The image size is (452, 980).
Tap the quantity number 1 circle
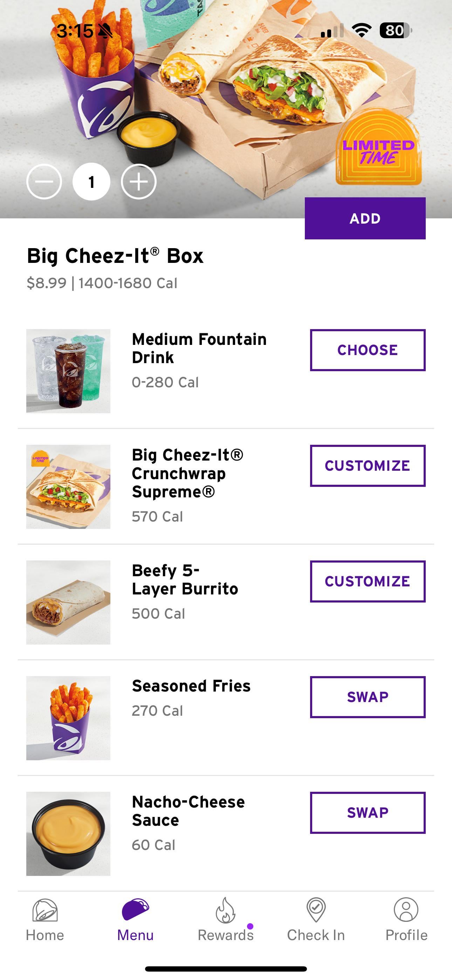(91, 182)
